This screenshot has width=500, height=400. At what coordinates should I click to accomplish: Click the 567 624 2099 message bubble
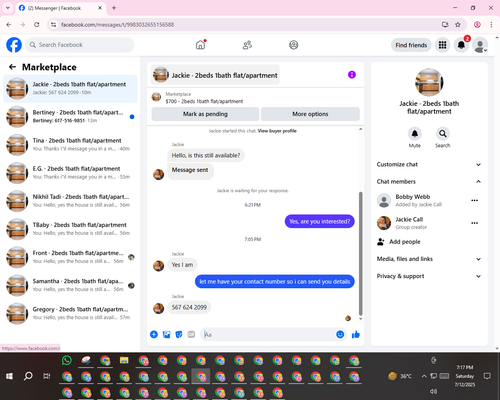(189, 307)
